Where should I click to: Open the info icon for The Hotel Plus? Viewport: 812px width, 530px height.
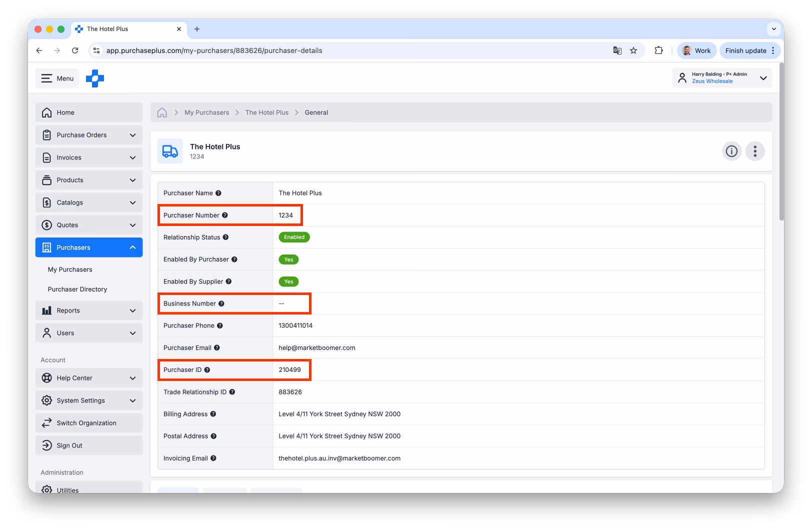(731, 151)
